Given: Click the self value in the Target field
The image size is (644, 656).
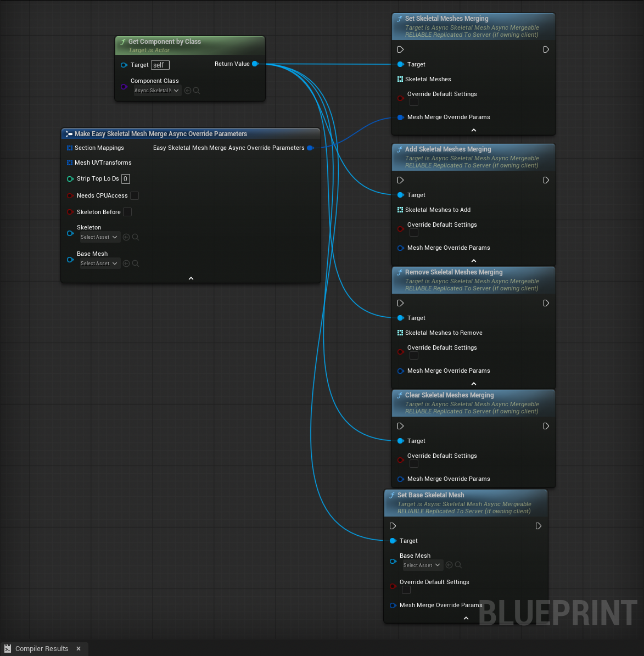Looking at the screenshot, I should click(x=160, y=65).
